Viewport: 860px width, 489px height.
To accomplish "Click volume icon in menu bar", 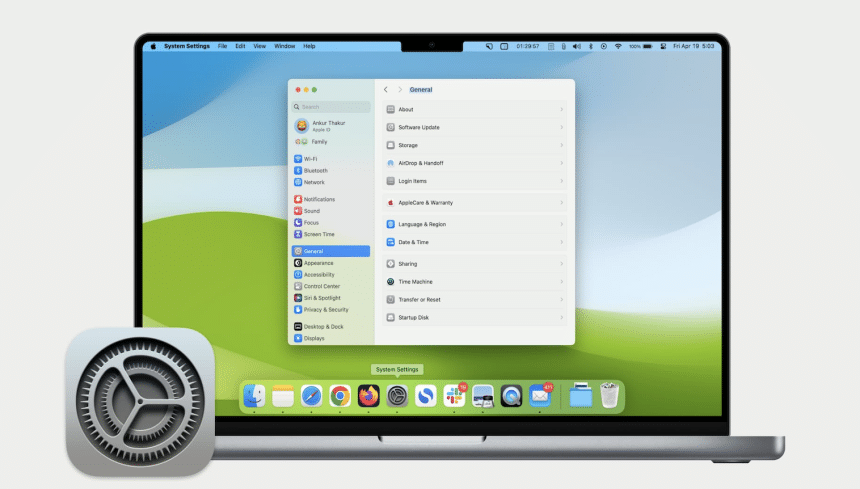I will [x=577, y=47].
